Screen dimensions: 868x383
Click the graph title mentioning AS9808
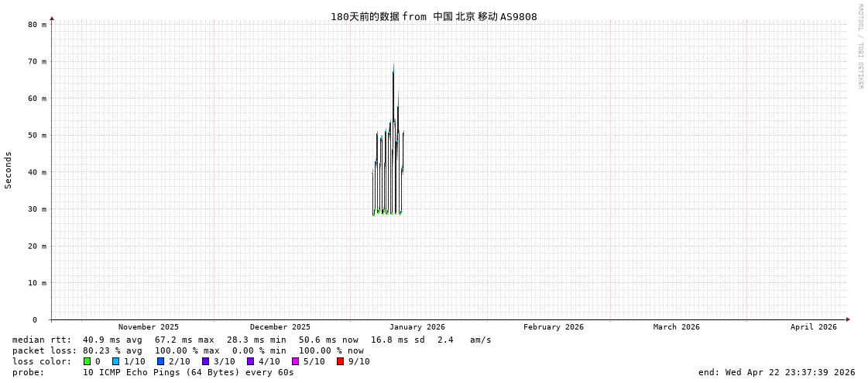[x=434, y=16]
